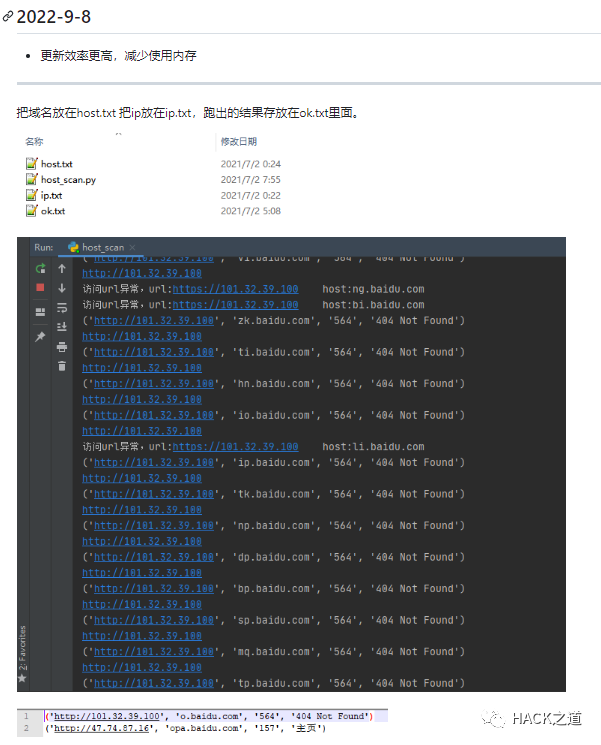Toggle soft-wrap icon in Run console
This screenshot has height=745, width=601.
pos(62,308)
